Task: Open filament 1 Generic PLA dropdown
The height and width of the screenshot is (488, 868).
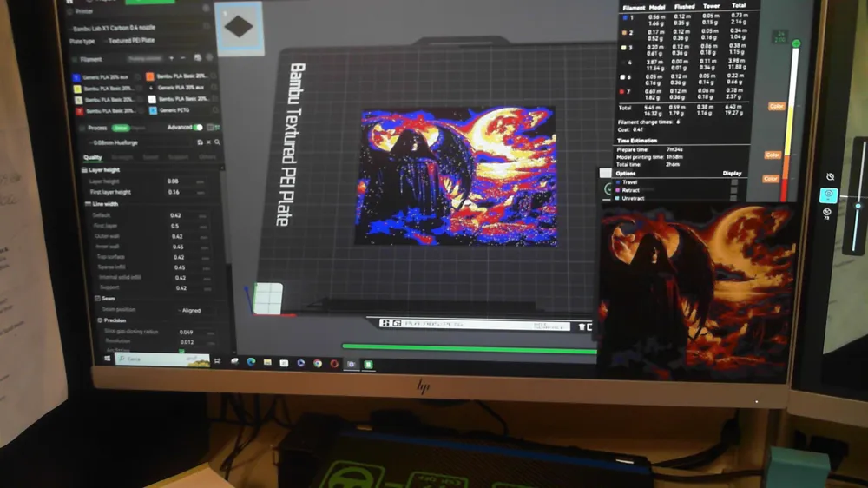Action: pyautogui.click(x=109, y=77)
